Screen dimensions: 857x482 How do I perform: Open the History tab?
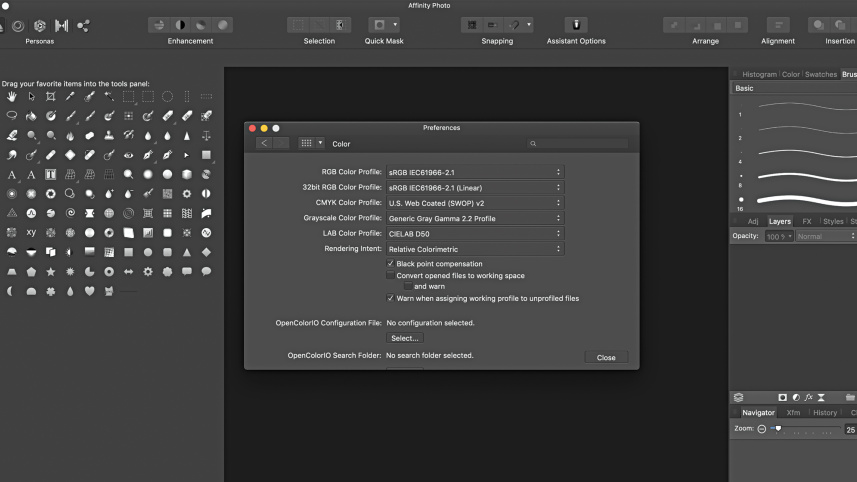coord(824,412)
